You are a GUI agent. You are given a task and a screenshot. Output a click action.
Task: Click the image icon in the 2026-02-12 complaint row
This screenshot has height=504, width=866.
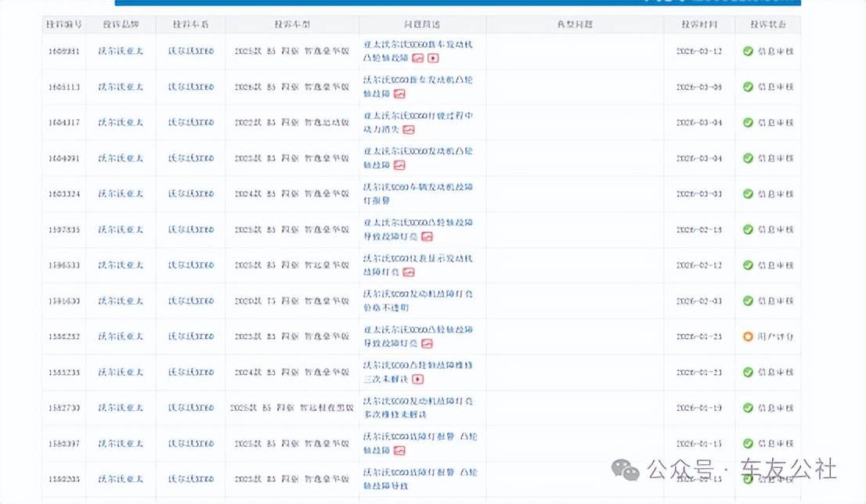[x=409, y=272]
